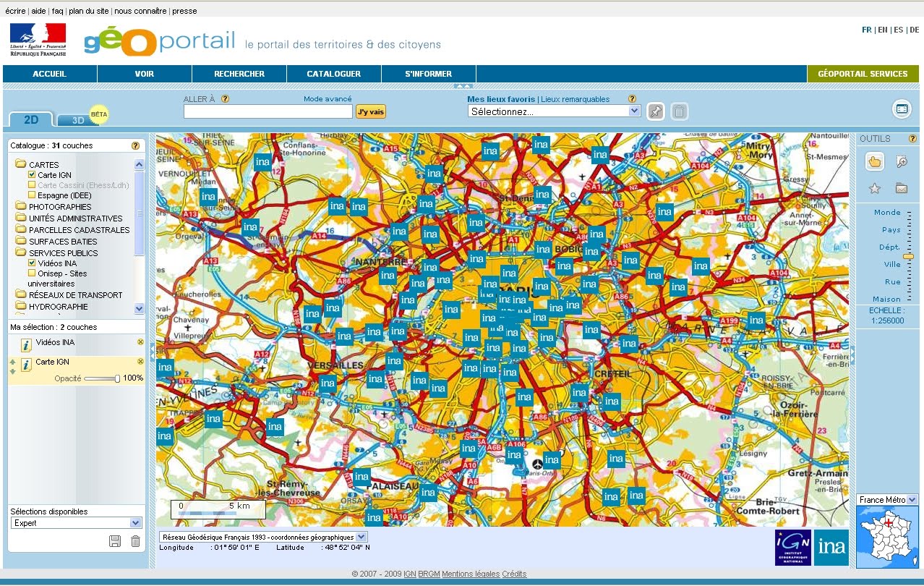Click the airplane airport marker near Paris-Orly

coord(536,463)
